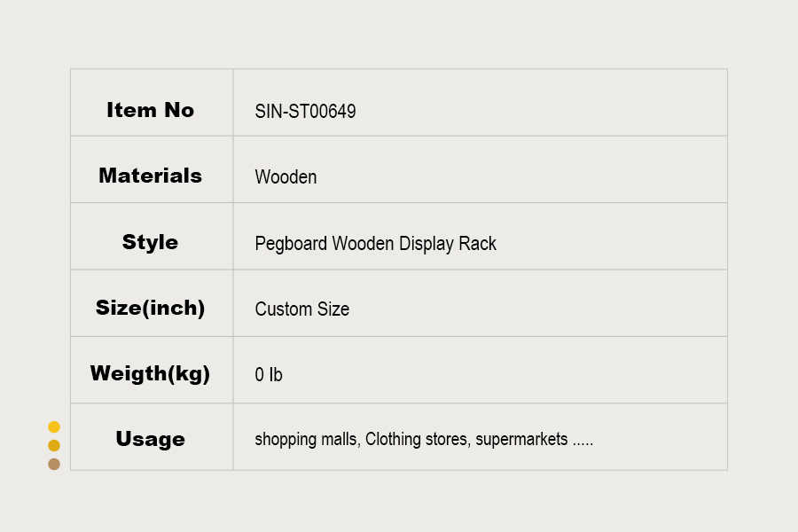Select the Item No label cell
The width and height of the screenshot is (798, 532).
pos(152,102)
